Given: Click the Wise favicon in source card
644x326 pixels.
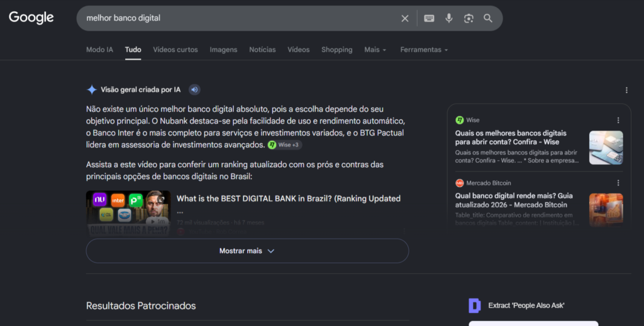Looking at the screenshot, I should pos(460,120).
